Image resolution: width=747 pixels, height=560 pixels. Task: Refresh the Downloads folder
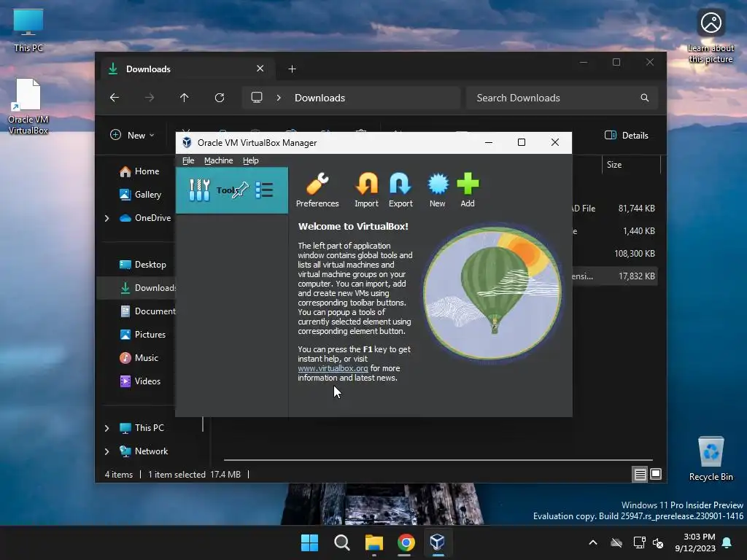point(219,98)
